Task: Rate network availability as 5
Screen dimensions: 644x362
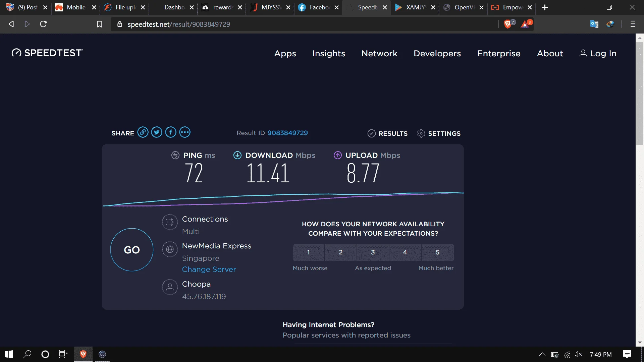Action: [438, 252]
